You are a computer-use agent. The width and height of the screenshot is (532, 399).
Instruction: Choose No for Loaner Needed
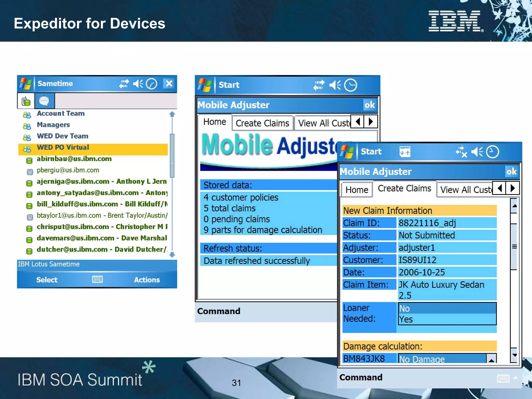447,308
